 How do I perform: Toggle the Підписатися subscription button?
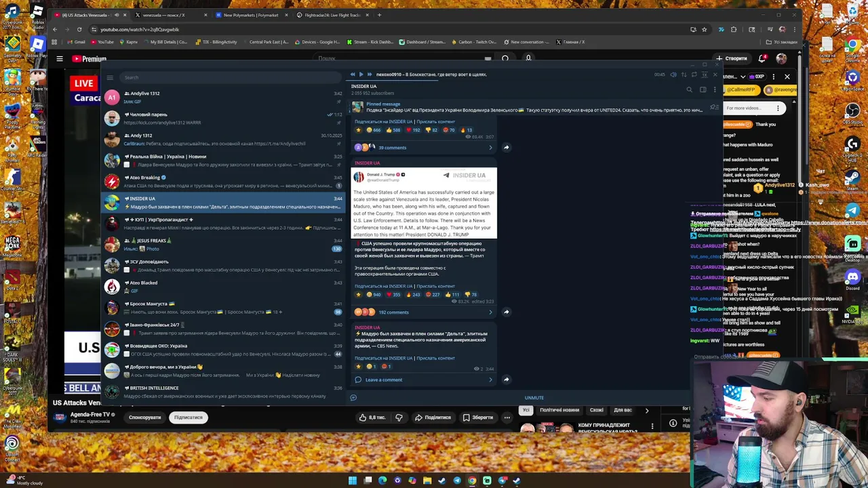pos(189,418)
